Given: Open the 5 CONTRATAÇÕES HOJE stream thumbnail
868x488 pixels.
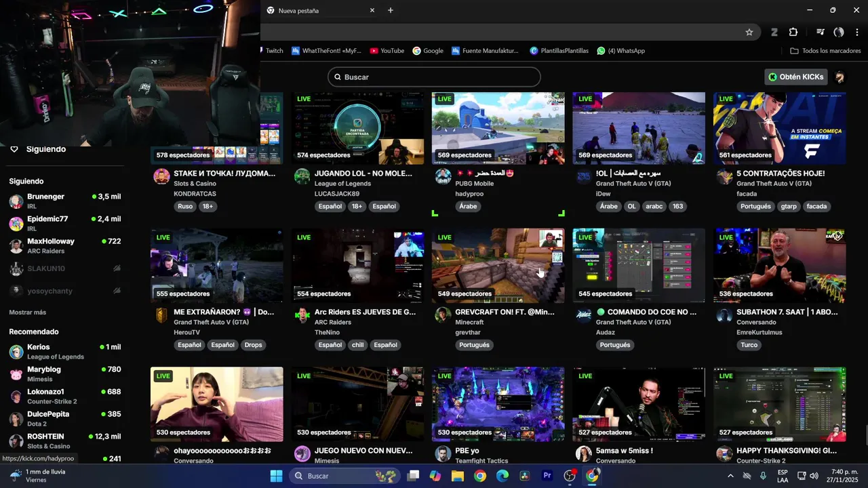Looking at the screenshot, I should click(780, 128).
